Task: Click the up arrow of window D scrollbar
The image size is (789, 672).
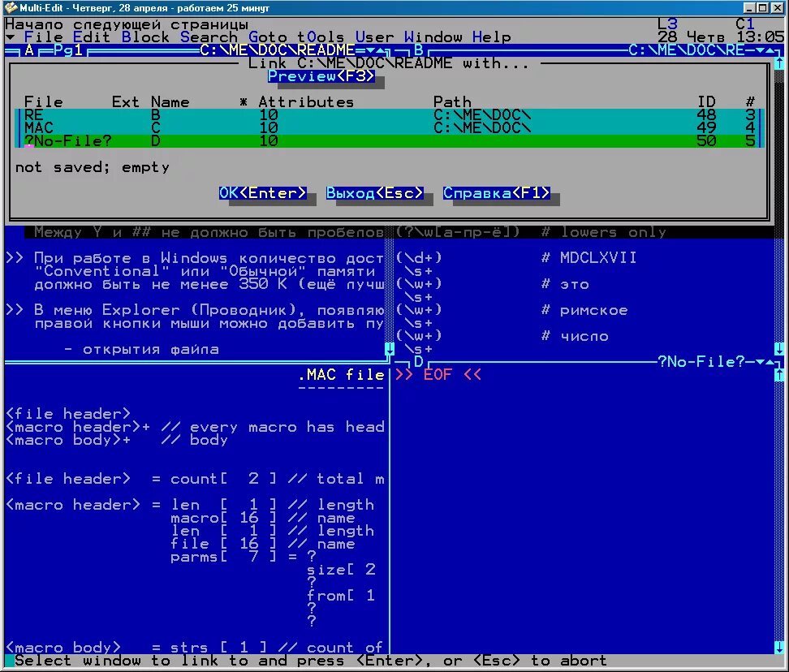Action: click(779, 375)
